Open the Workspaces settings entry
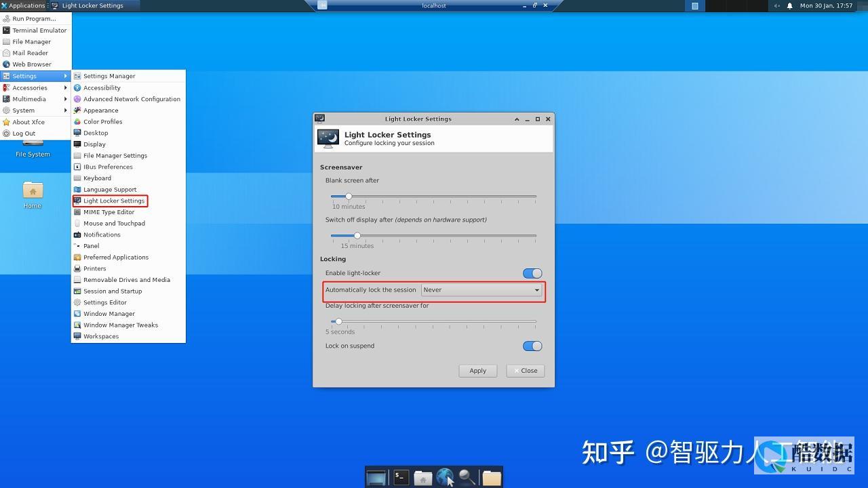Viewport: 868px width, 488px height. pos(128,336)
